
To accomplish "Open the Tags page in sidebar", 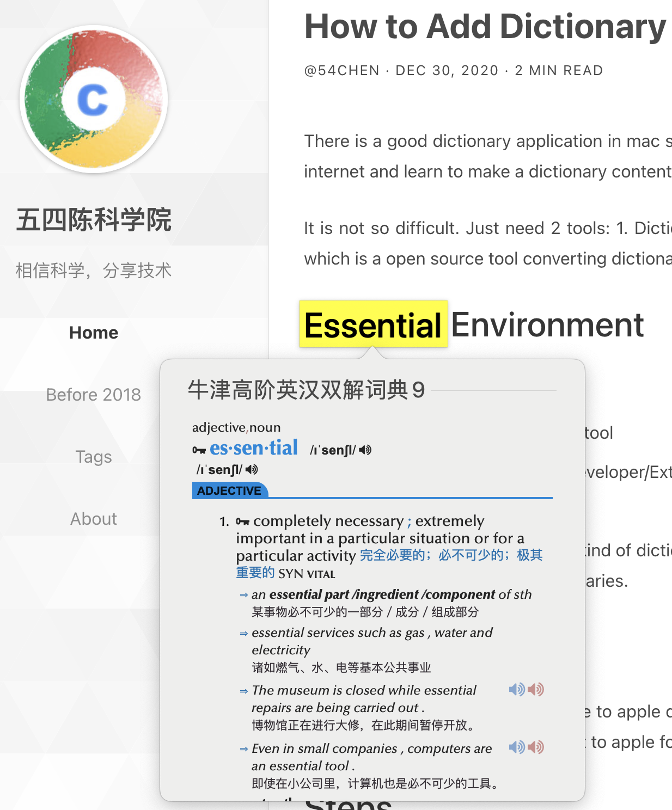I will (x=94, y=457).
